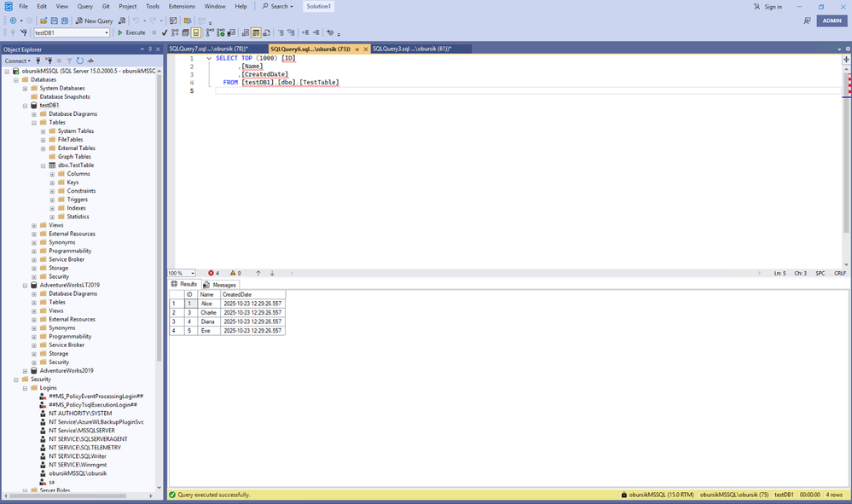Toggle auto-hide pin on Object Explorer
This screenshot has height=504, width=852.
pos(150,49)
